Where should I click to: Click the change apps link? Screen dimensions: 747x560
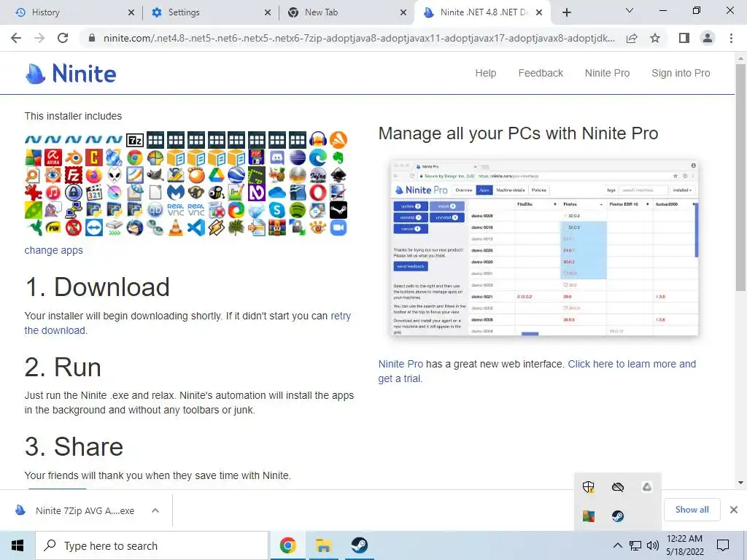point(53,250)
